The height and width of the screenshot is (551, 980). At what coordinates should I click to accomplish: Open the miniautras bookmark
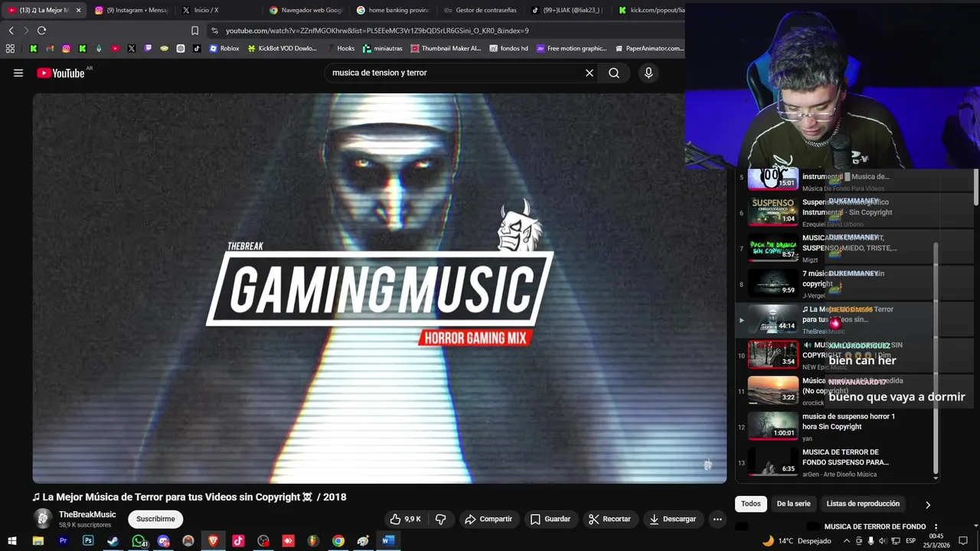coord(383,48)
